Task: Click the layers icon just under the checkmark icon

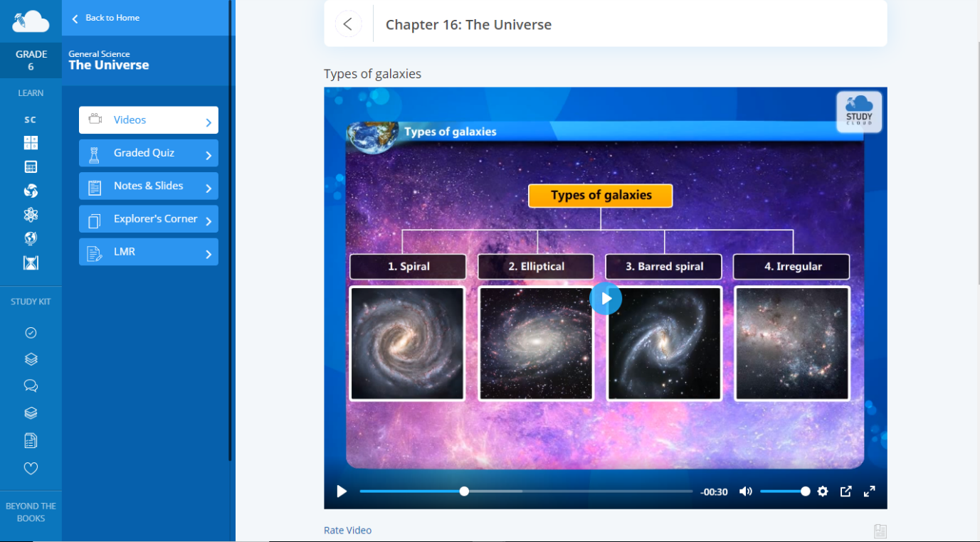Action: [31, 359]
